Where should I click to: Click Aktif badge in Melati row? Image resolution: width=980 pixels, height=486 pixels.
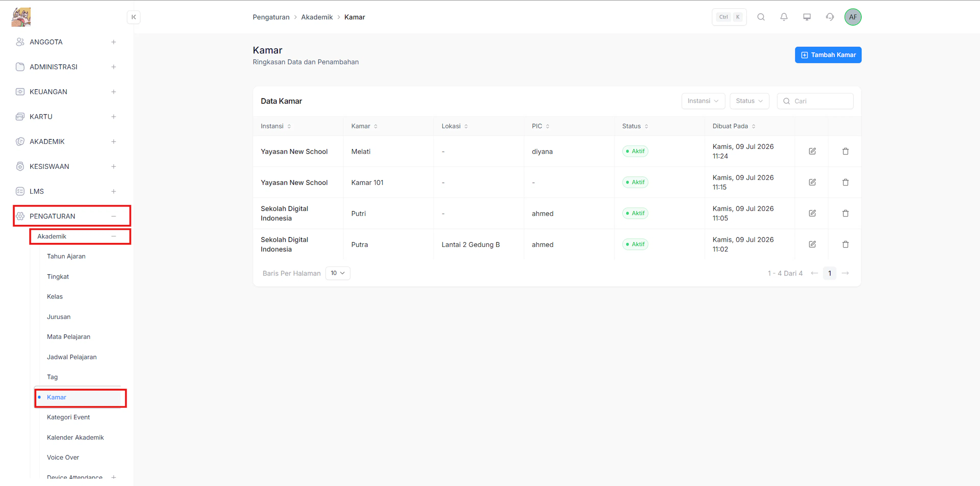(635, 151)
